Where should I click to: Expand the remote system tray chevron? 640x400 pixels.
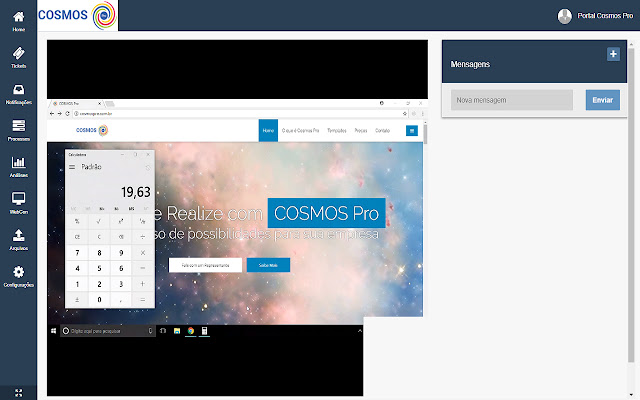360,331
